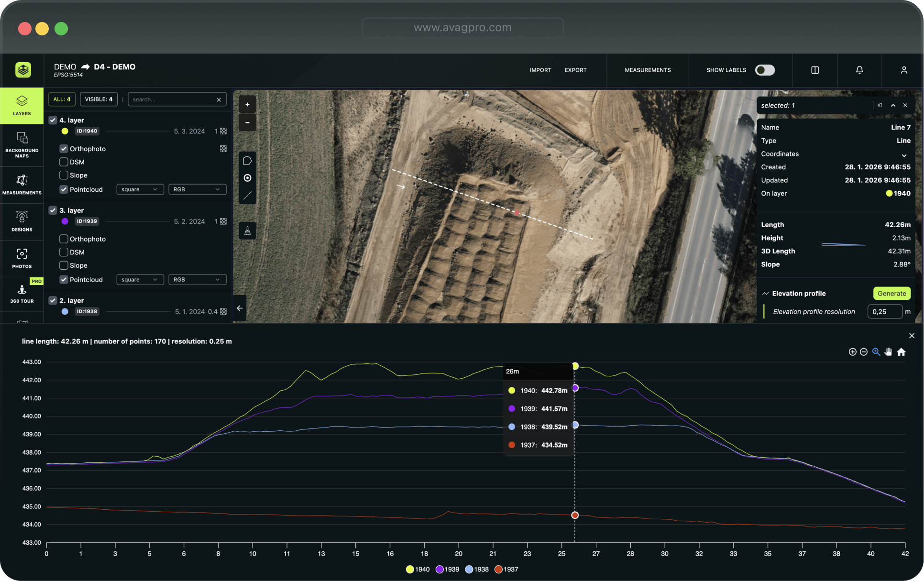Screen dimensions: 924x581
Task: Expand the Coordinates row
Action: (904, 154)
